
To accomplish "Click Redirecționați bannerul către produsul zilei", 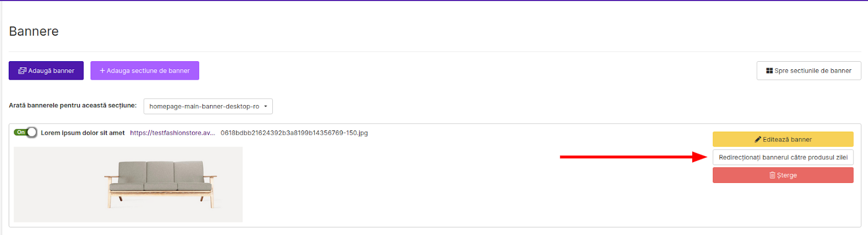I will [783, 158].
